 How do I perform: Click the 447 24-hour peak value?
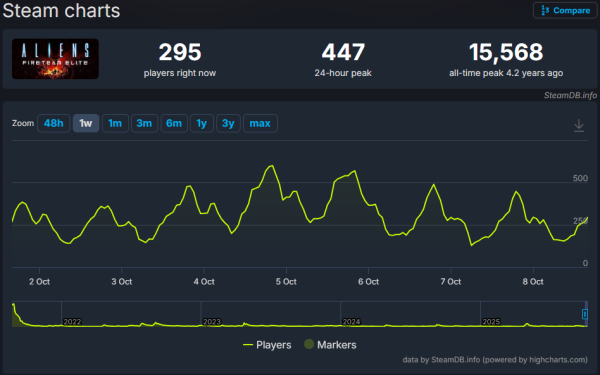[x=343, y=52]
